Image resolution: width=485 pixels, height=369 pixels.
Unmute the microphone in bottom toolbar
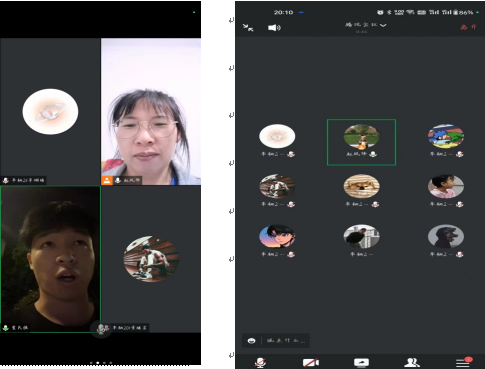pyautogui.click(x=260, y=362)
